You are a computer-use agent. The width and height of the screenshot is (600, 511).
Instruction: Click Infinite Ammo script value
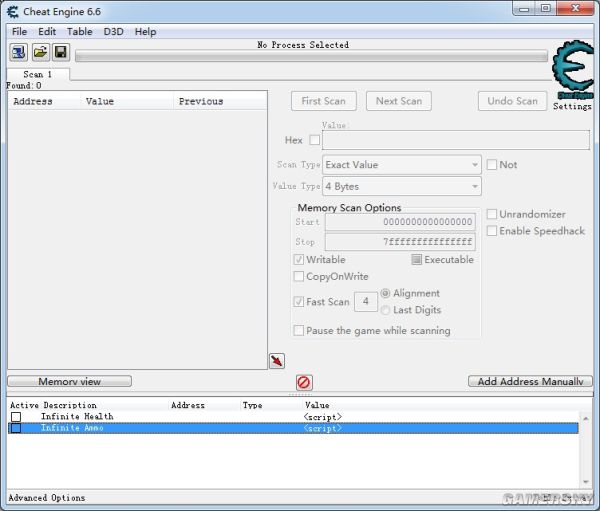(x=323, y=428)
